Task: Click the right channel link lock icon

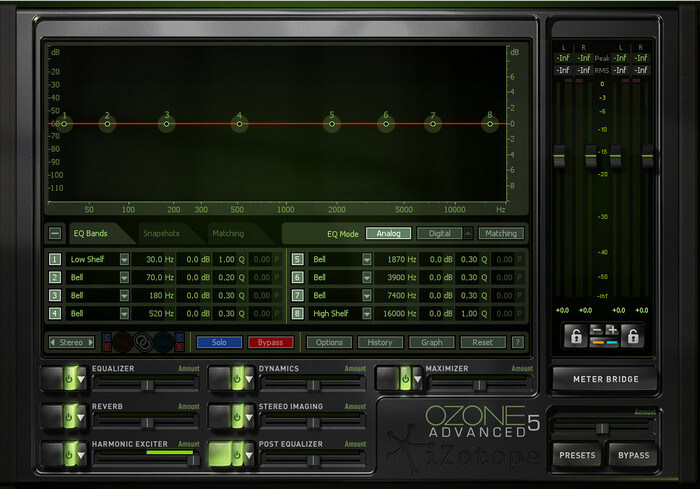Action: tap(632, 337)
